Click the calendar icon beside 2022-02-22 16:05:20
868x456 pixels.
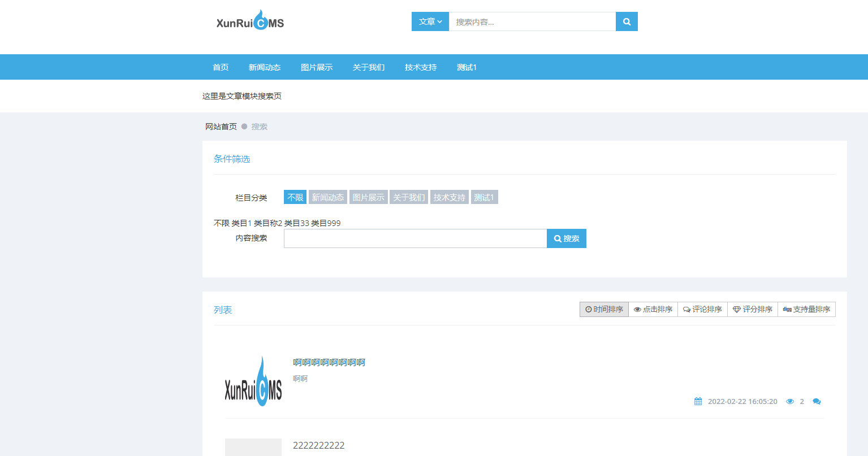(x=698, y=402)
